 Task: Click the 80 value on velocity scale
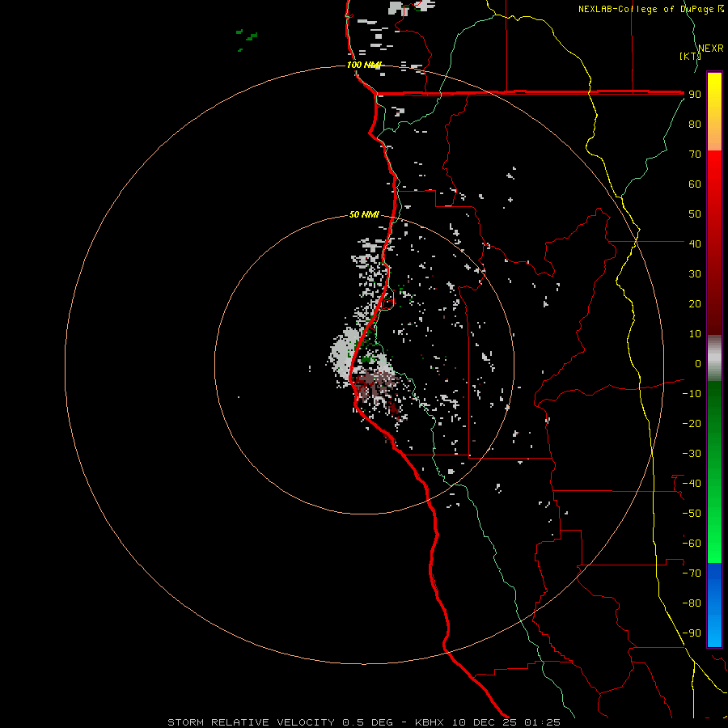click(x=695, y=125)
